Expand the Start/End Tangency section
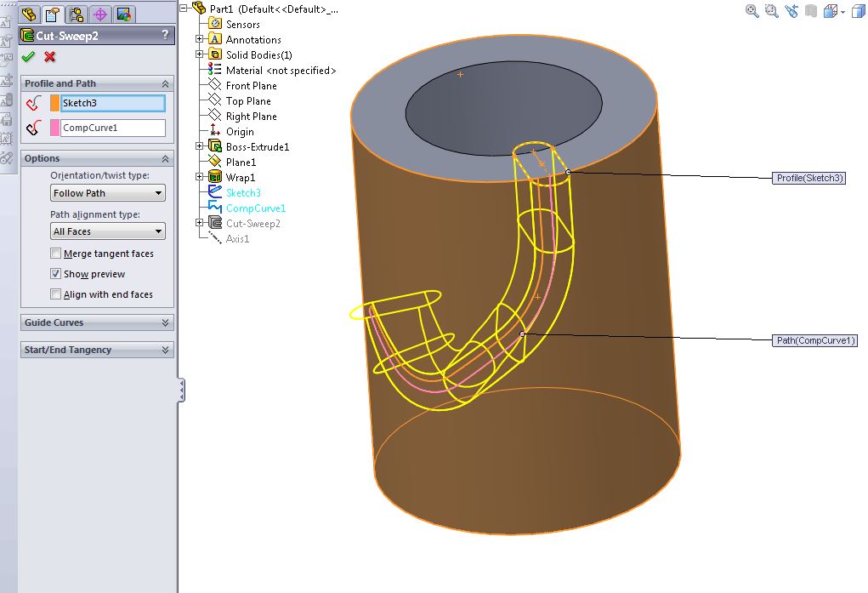The height and width of the screenshot is (593, 868). click(97, 350)
